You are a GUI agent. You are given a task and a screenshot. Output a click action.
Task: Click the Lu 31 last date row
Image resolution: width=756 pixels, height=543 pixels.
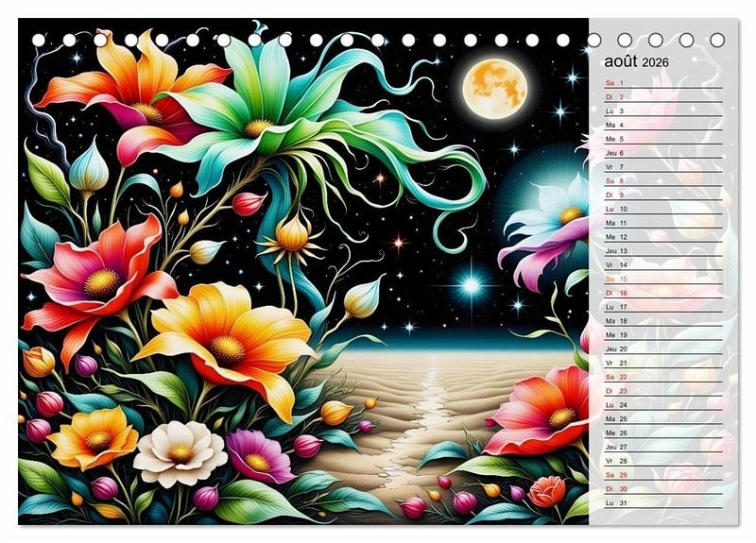(661, 502)
